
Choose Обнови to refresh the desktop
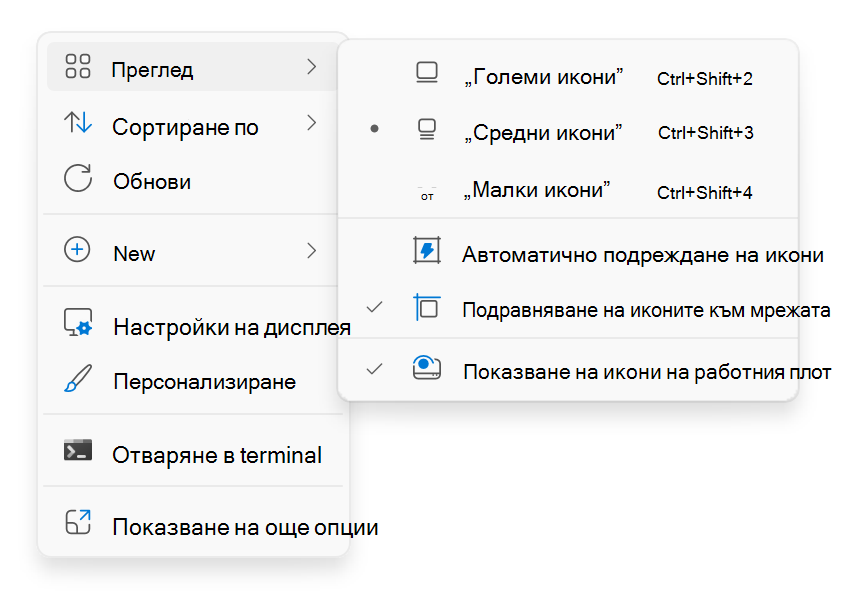[x=192, y=180]
